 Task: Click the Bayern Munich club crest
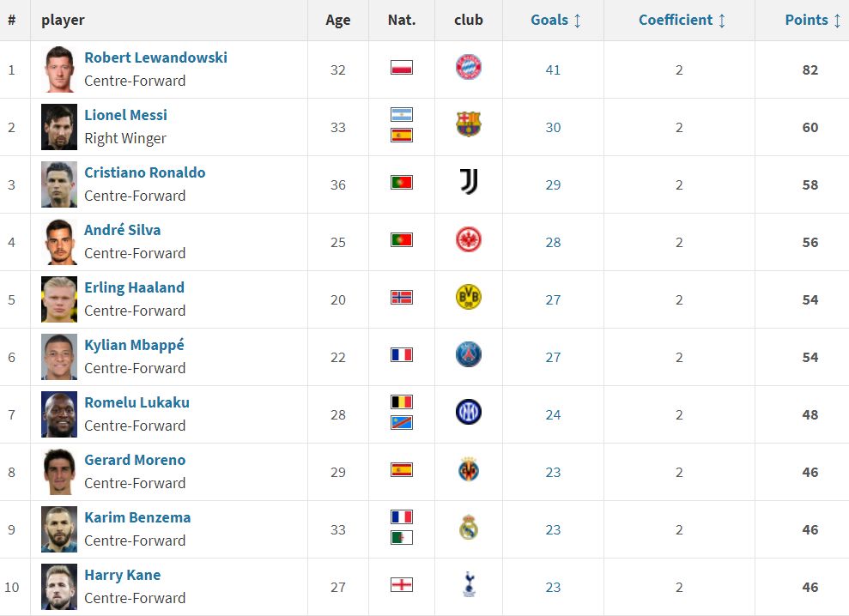pos(469,67)
